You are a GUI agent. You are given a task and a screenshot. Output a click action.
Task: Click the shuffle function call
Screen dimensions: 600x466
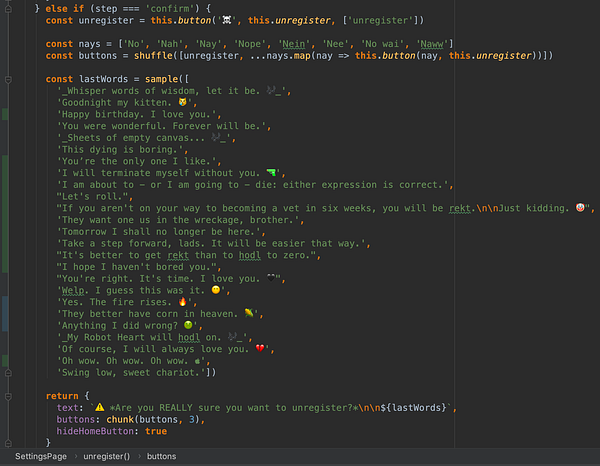coord(153,55)
